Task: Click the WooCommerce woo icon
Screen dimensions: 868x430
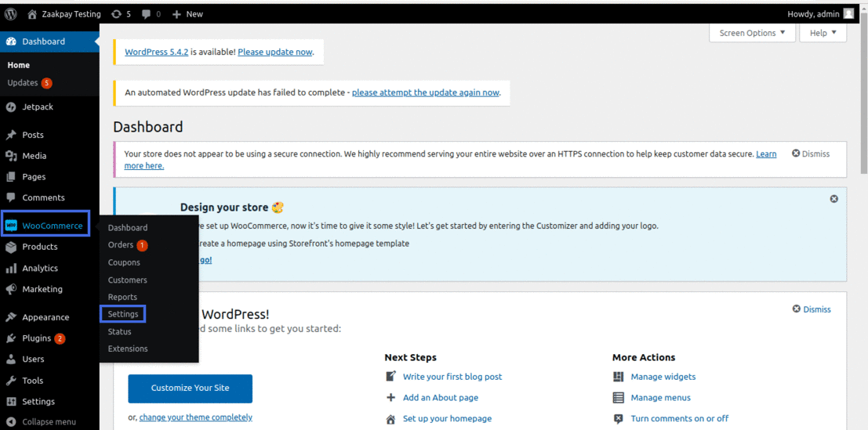Action: coord(11,226)
